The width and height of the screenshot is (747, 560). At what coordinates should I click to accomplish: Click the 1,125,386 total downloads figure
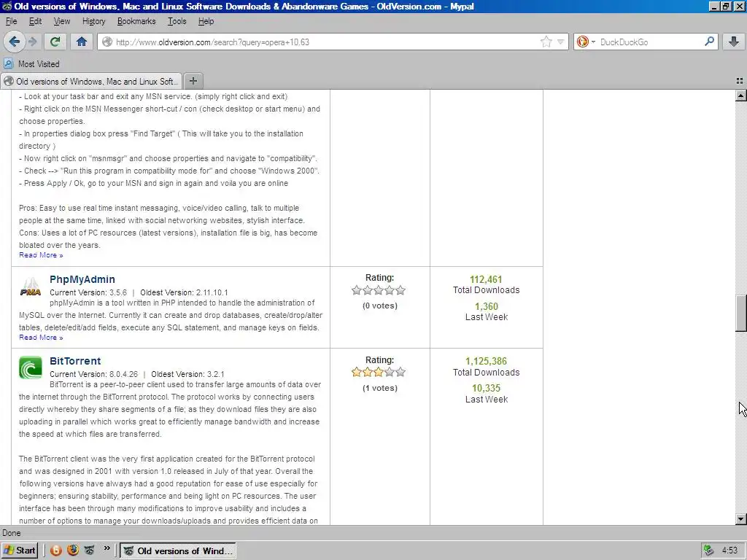[486, 362]
